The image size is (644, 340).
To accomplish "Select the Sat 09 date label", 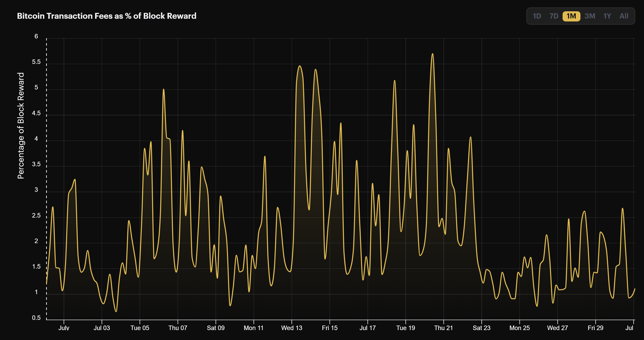I will (216, 328).
